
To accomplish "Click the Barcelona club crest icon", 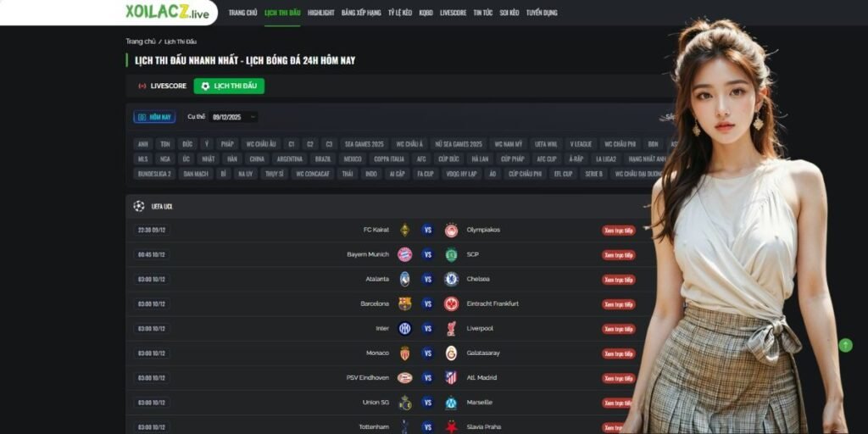I will tap(404, 303).
